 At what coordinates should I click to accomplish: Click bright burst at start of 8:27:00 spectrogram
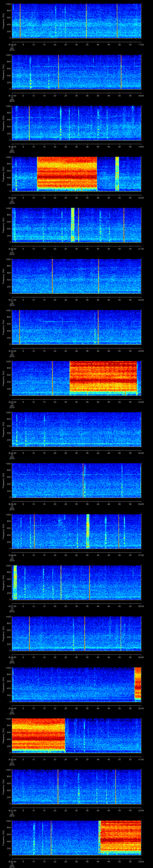pos(15,582)
